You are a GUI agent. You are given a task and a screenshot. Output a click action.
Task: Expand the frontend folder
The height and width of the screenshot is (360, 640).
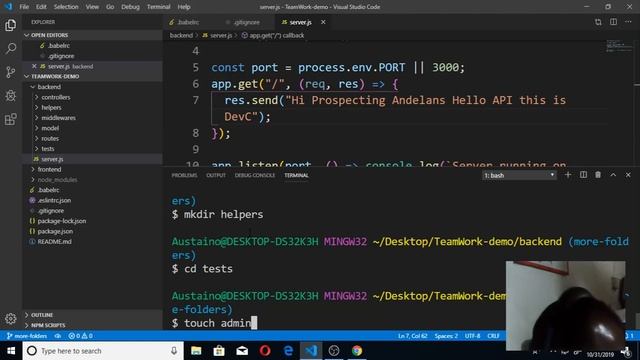point(49,169)
